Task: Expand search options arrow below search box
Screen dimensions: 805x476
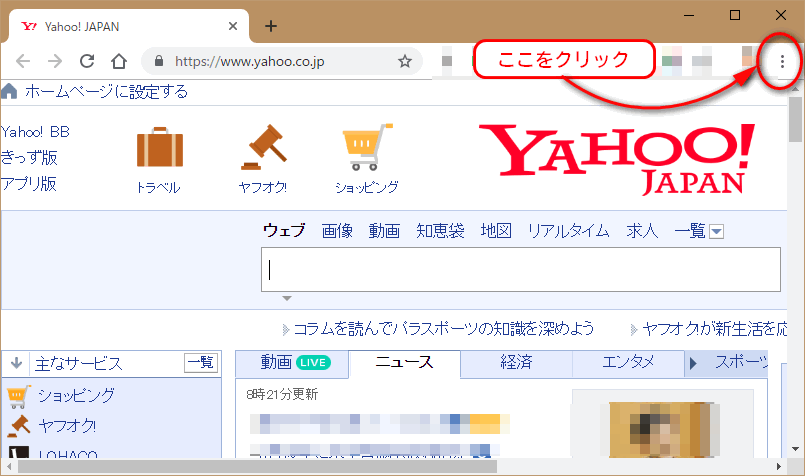Action: click(x=287, y=298)
